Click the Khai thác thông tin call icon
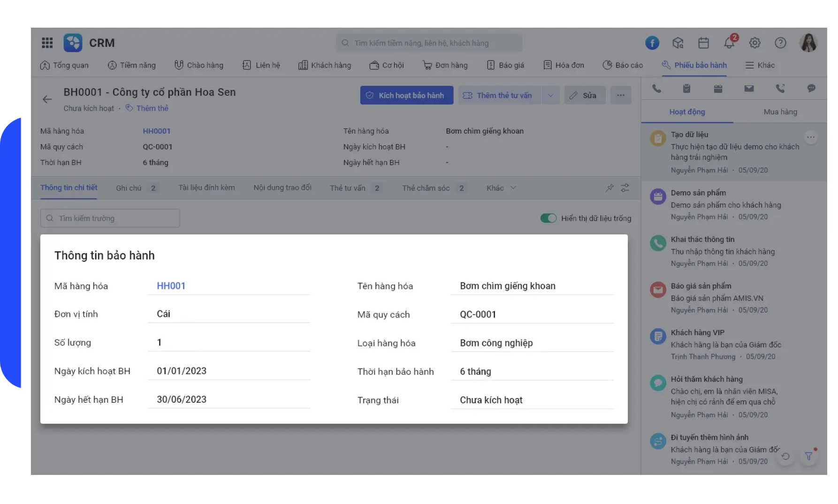The width and height of the screenshot is (838, 504). pyautogui.click(x=658, y=243)
